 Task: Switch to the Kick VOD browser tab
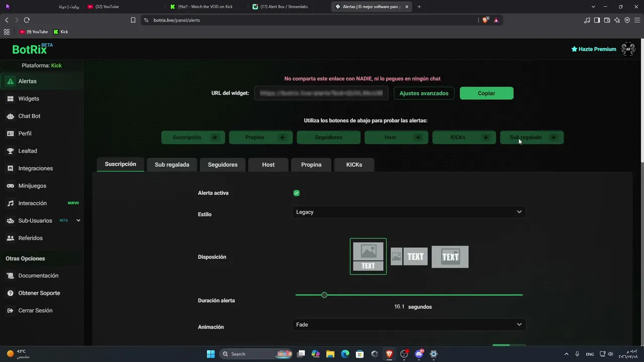click(206, 7)
